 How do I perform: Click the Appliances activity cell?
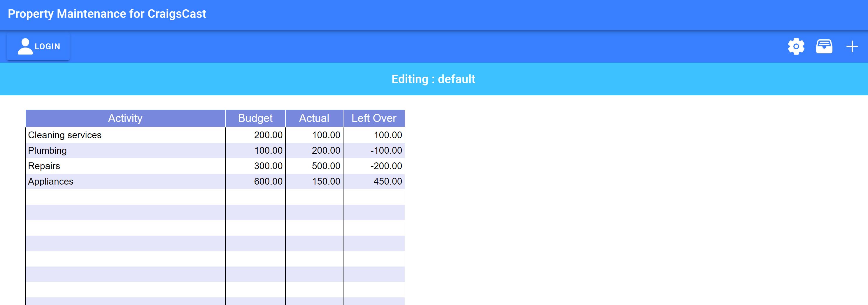click(125, 182)
